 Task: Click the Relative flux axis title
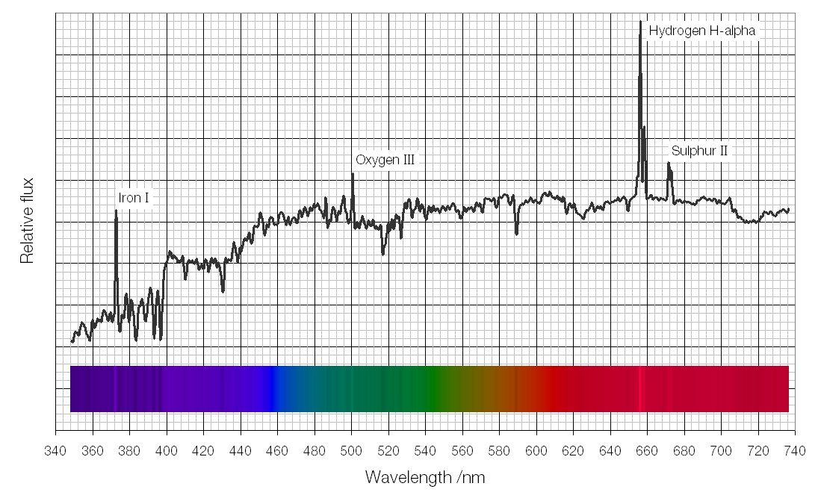pyautogui.click(x=27, y=220)
